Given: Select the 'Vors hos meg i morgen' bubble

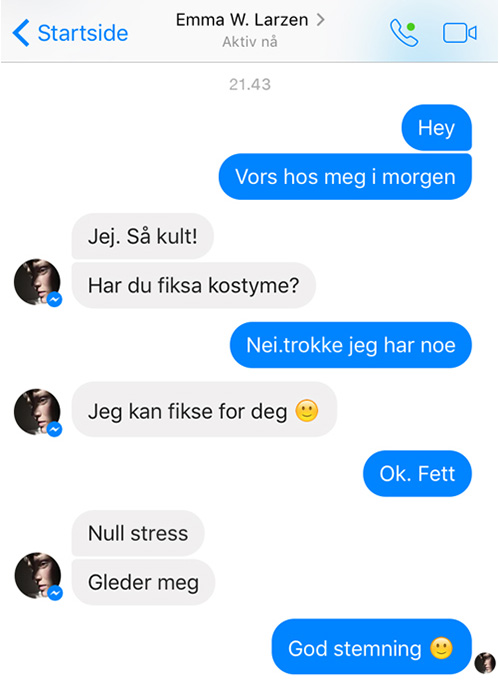Looking at the screenshot, I should pyautogui.click(x=345, y=176).
